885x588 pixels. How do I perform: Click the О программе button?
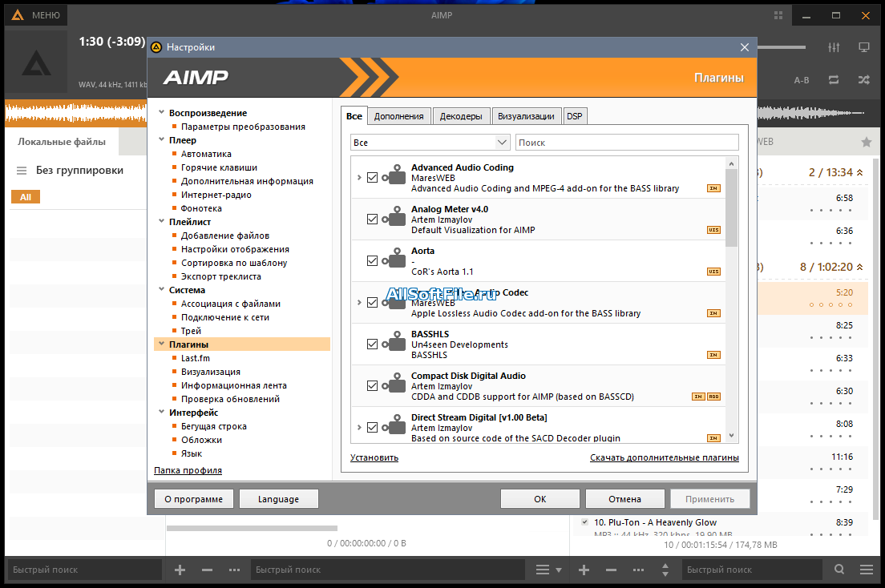point(194,499)
